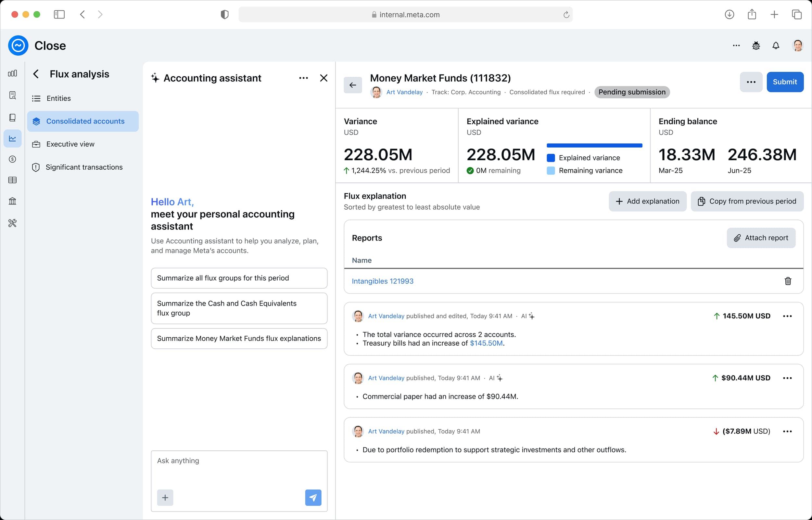Open Significant transactions menu item
The image size is (812, 520).
83,167
